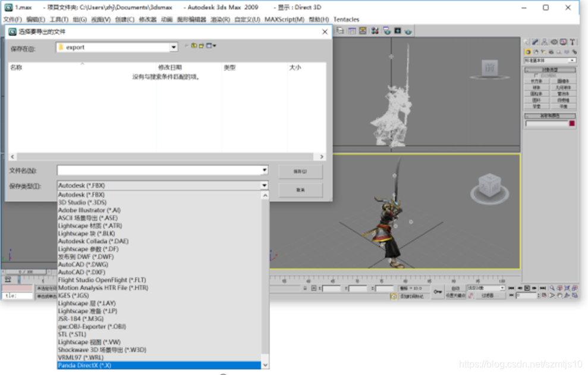Screen dimensions: 588x375
Task: Sort by modified date column header
Action: [189, 68]
